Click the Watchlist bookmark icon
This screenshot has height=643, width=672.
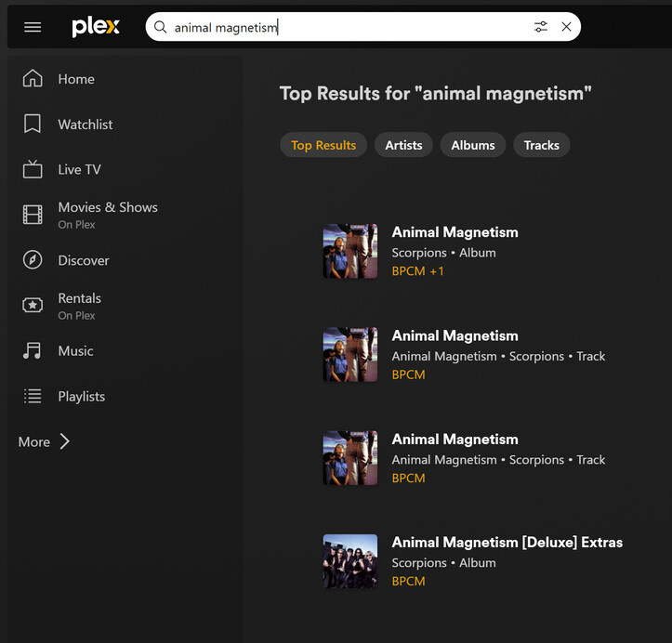point(33,124)
